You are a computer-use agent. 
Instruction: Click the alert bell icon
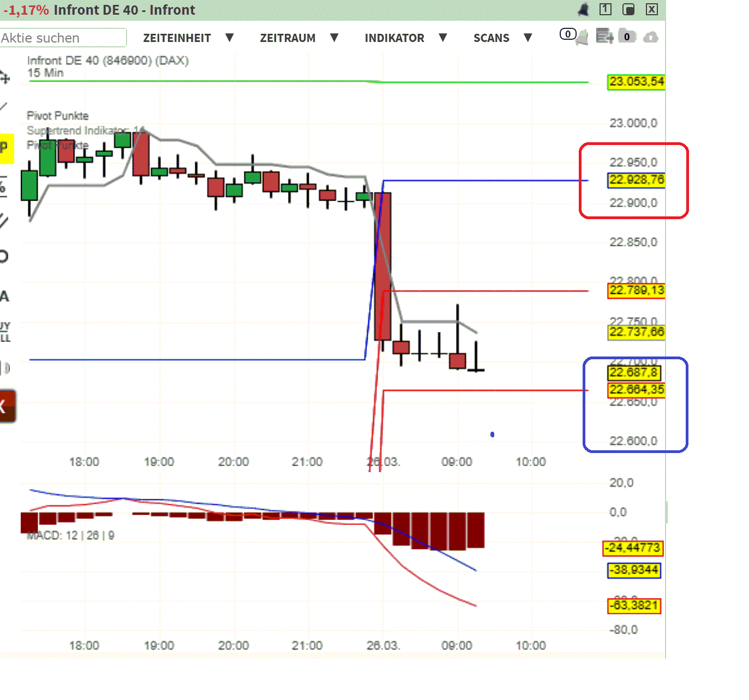tap(583, 9)
